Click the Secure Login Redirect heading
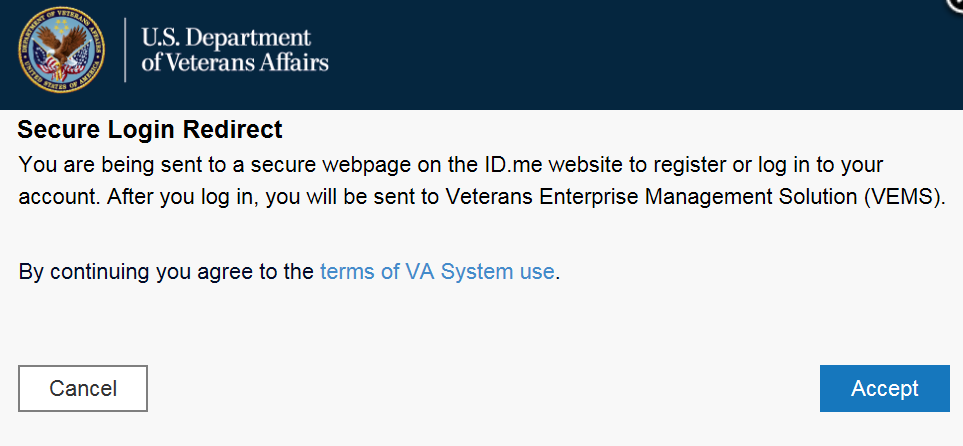Screen dimensions: 963x446 150,130
